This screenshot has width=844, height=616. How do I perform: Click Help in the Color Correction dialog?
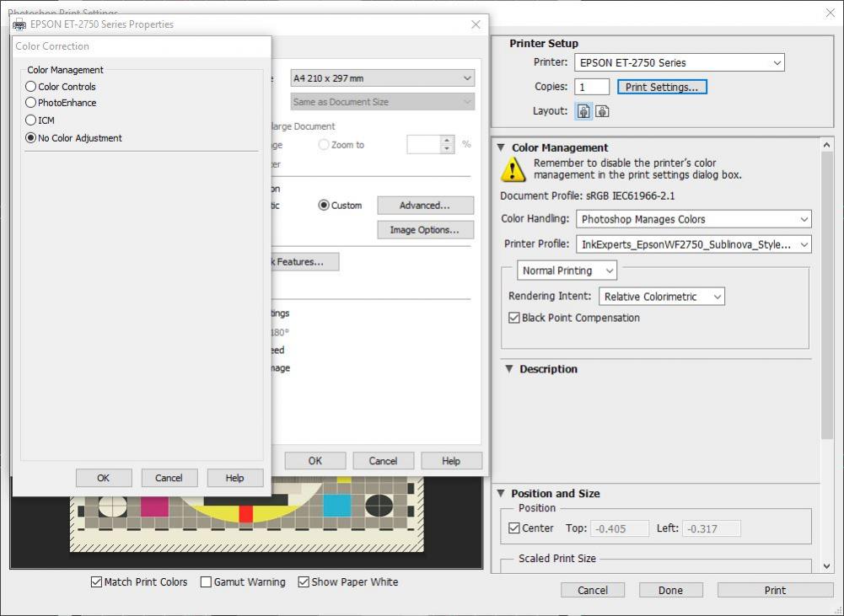point(234,478)
